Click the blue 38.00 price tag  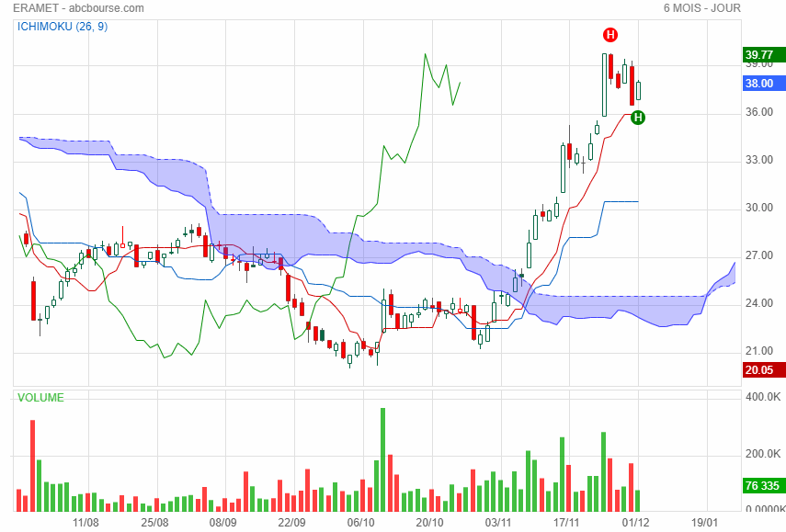pyautogui.click(x=764, y=84)
